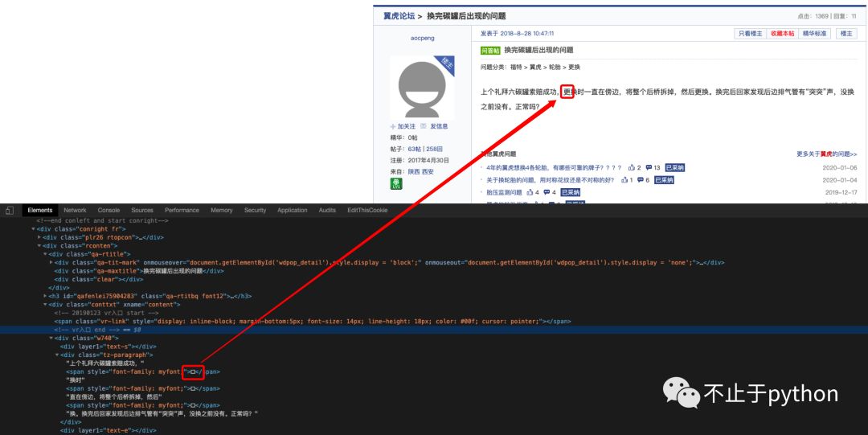Switch to the Network tab in DevTools
Viewport: 868px width, 435px height.
75,211
